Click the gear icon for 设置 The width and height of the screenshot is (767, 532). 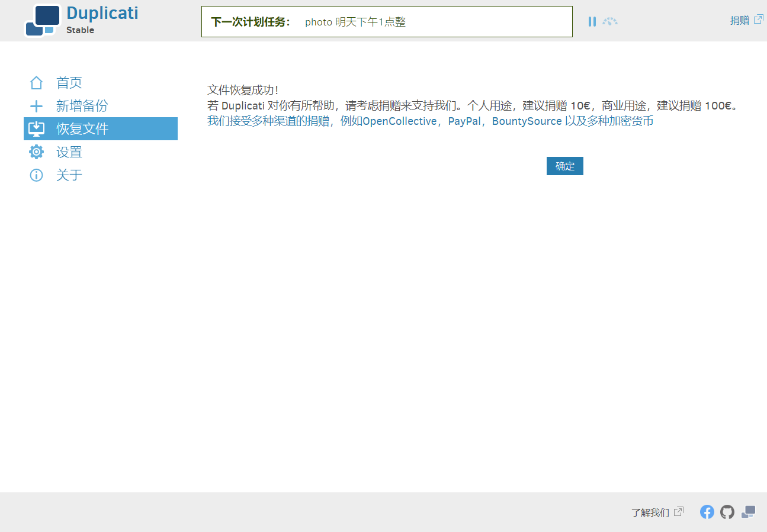[x=36, y=152]
